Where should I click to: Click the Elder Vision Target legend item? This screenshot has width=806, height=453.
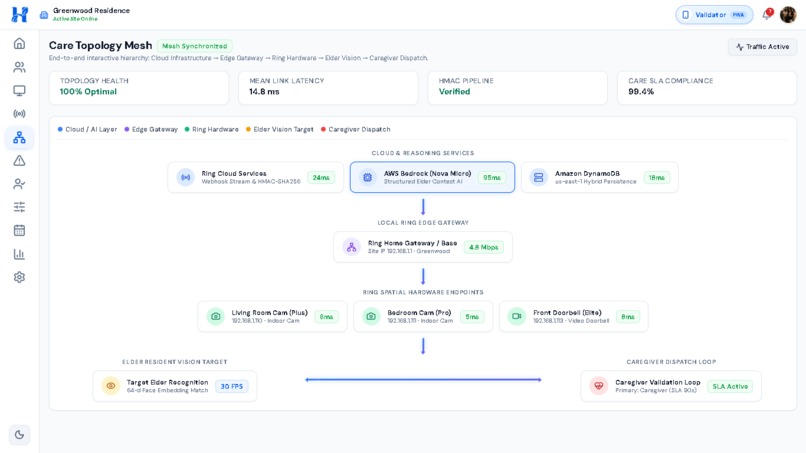[280, 130]
